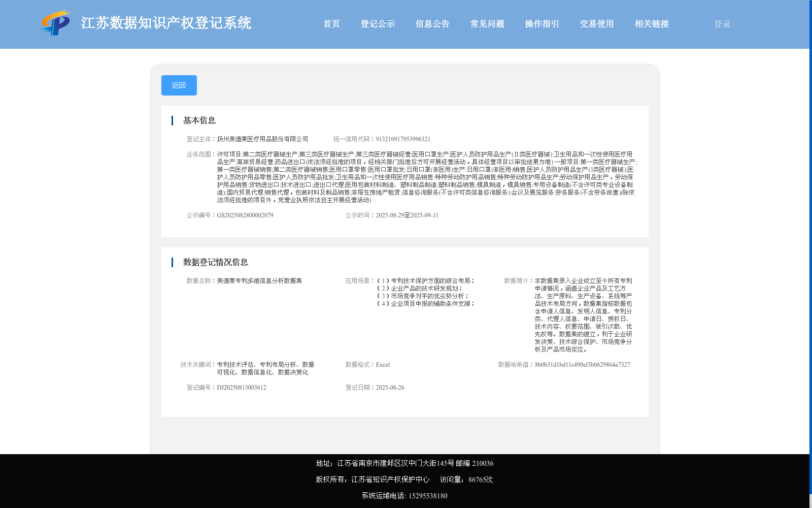
Task: Select data format value Excel
Action: pos(383,365)
